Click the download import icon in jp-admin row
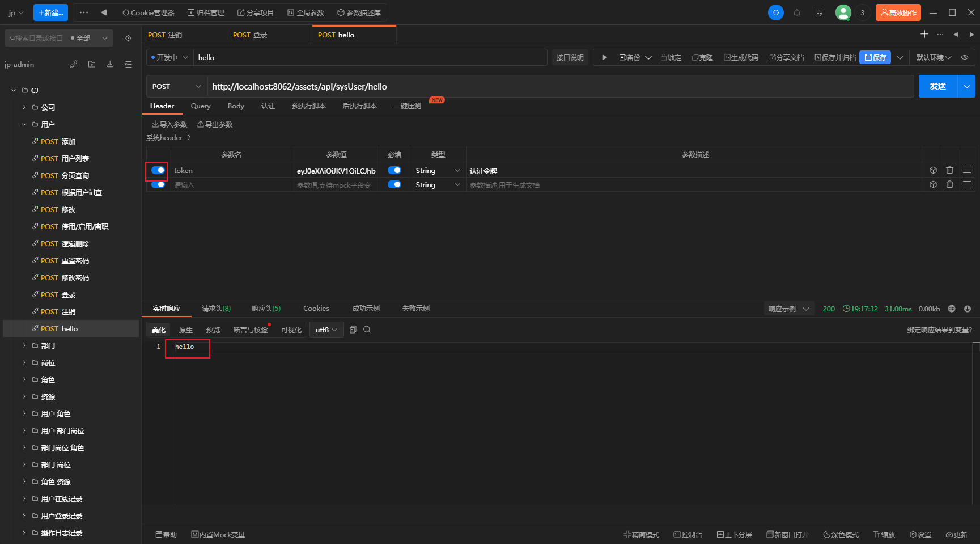Image resolution: width=980 pixels, height=544 pixels. point(110,64)
